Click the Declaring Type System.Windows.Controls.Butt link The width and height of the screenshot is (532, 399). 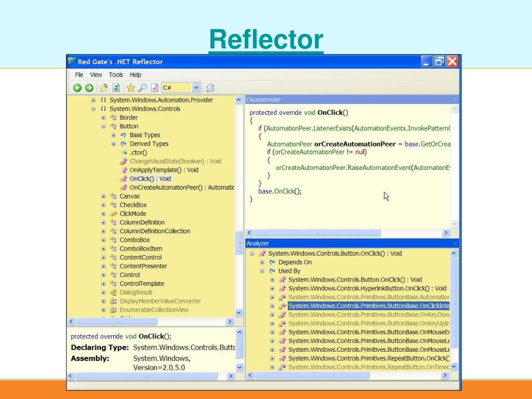pos(184,348)
